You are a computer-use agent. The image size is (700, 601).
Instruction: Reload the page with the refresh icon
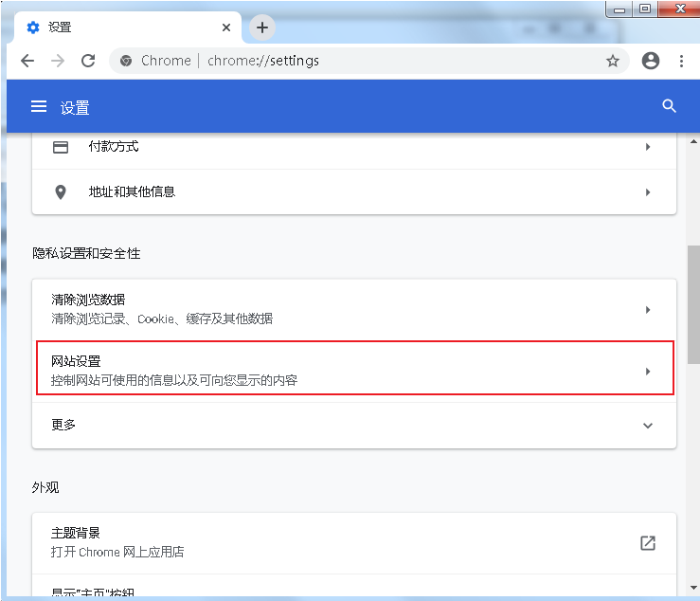point(88,61)
